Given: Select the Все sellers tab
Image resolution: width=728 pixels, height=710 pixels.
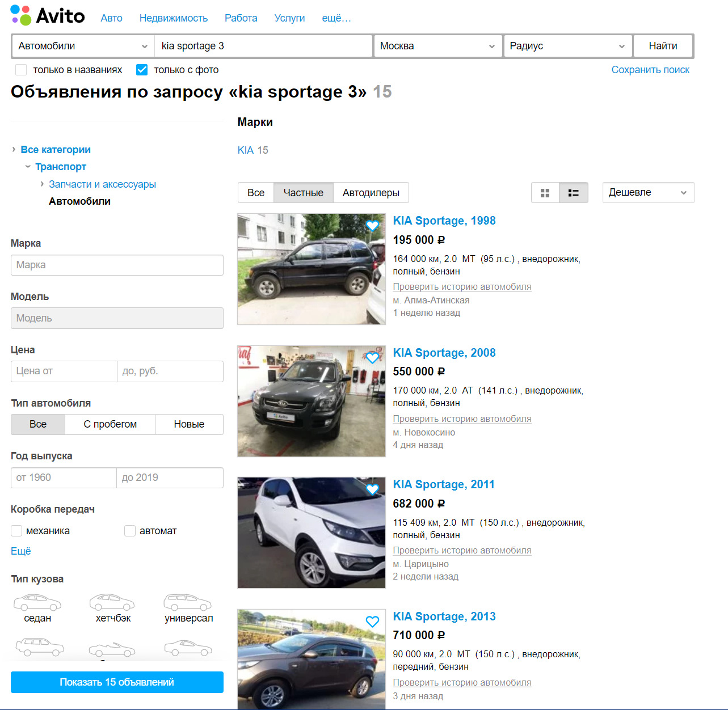Looking at the screenshot, I should (x=256, y=193).
